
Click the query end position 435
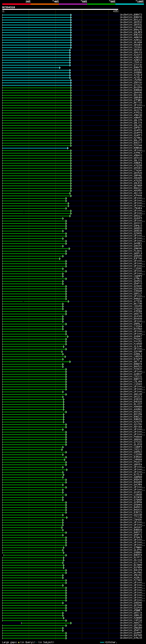tap(115, 11)
